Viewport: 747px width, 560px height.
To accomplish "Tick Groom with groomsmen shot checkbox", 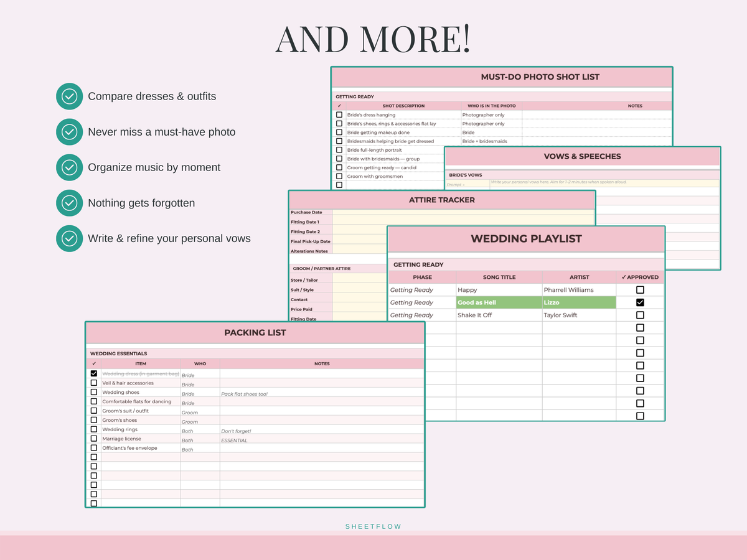I will [x=339, y=176].
